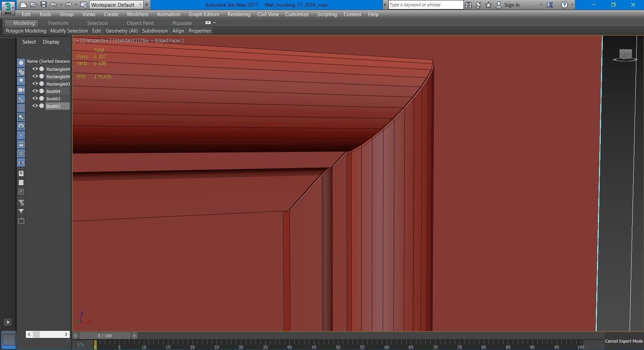Open the Communication Center satellite icon

479,5
